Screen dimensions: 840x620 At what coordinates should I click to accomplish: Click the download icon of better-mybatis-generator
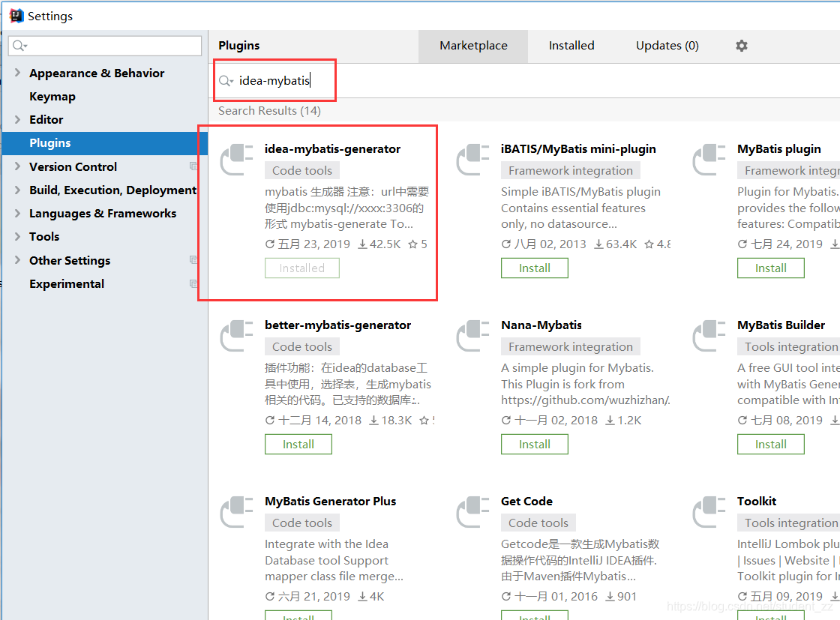[374, 421]
